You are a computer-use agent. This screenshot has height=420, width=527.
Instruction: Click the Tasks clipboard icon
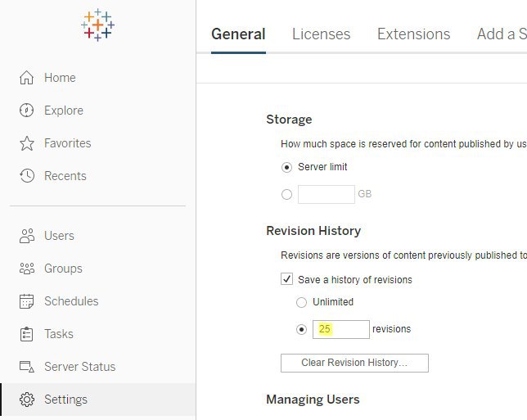[x=26, y=334]
